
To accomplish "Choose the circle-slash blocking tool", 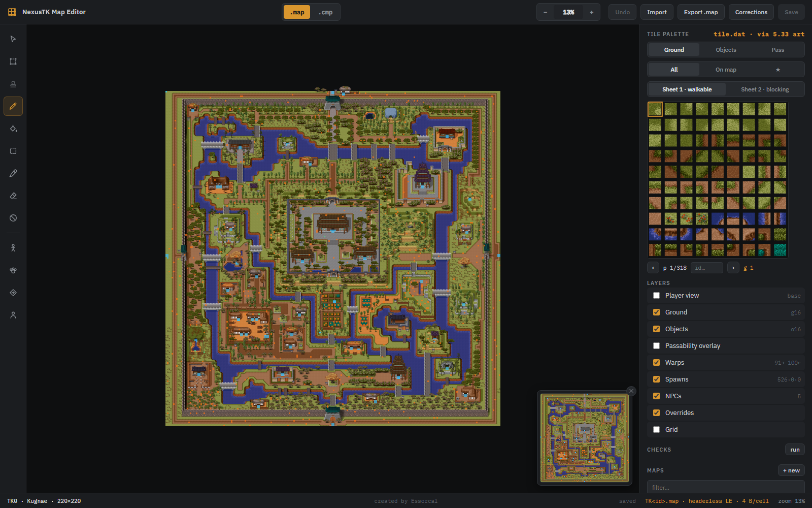I will 13,218.
